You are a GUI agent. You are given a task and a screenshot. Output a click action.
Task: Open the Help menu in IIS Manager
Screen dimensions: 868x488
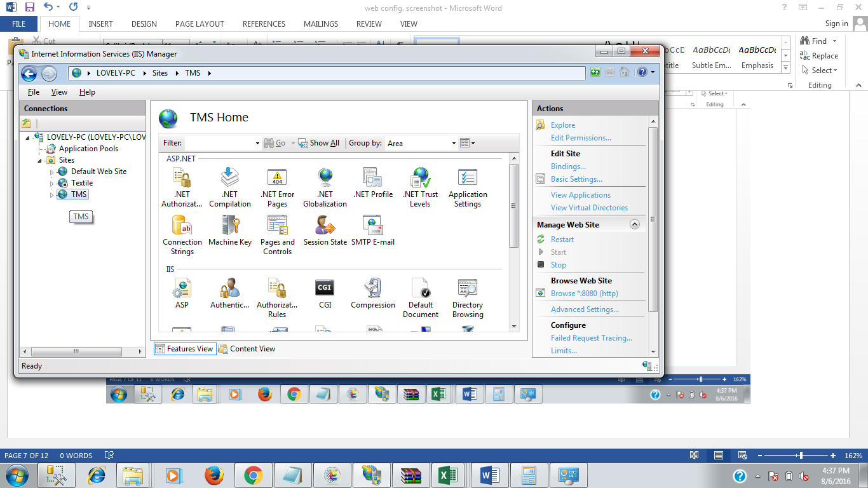(87, 92)
